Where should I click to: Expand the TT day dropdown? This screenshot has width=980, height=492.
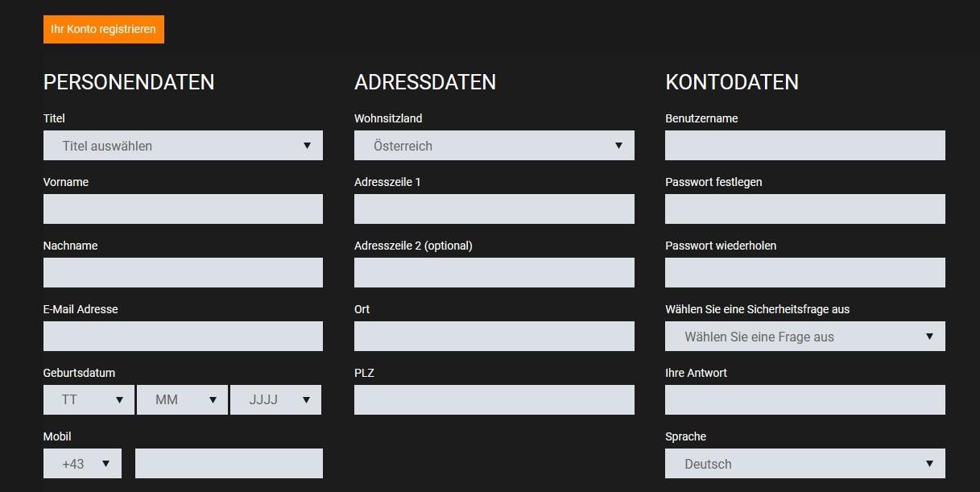coord(89,400)
